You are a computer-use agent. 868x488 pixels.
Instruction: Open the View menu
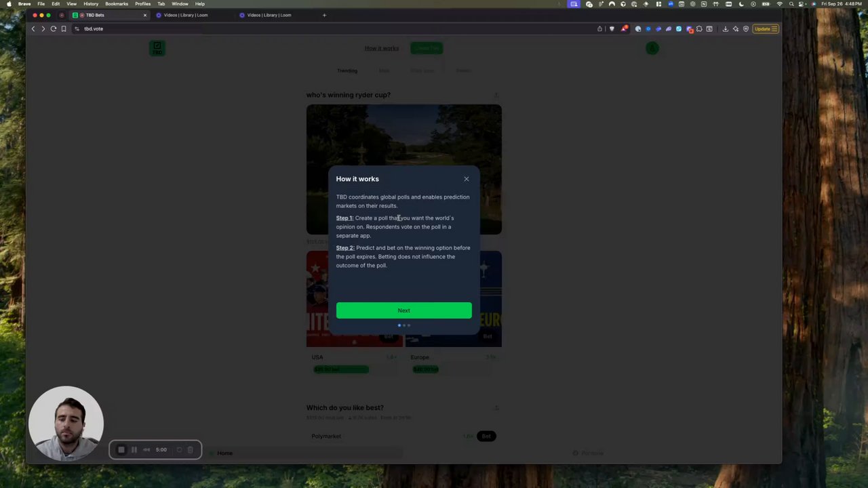click(x=71, y=4)
